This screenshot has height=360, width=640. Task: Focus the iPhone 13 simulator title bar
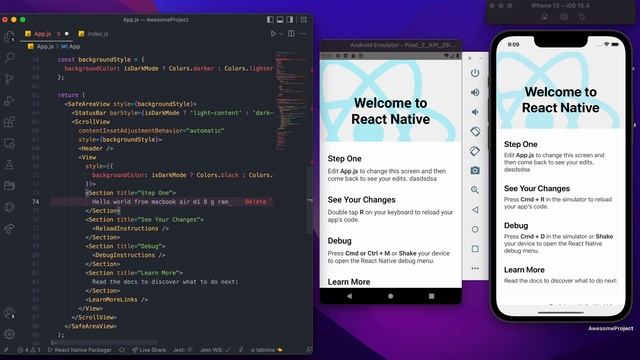point(562,6)
